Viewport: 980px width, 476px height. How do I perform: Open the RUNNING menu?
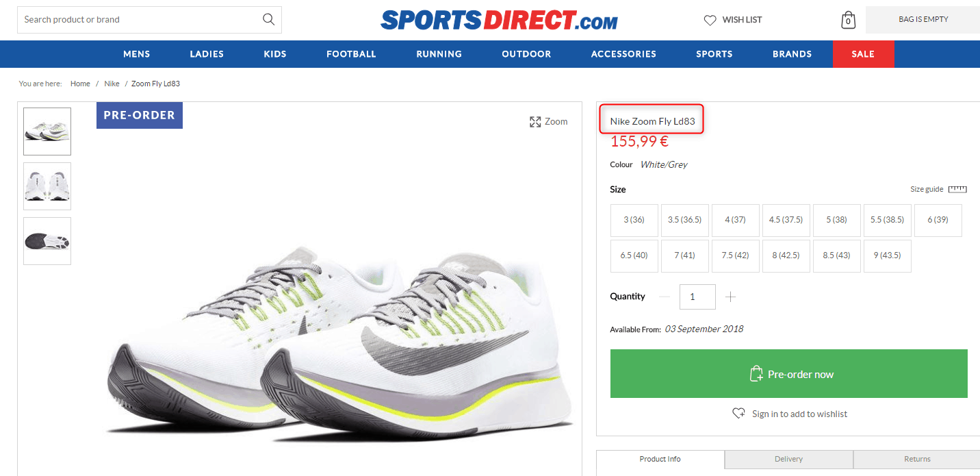[x=439, y=54]
